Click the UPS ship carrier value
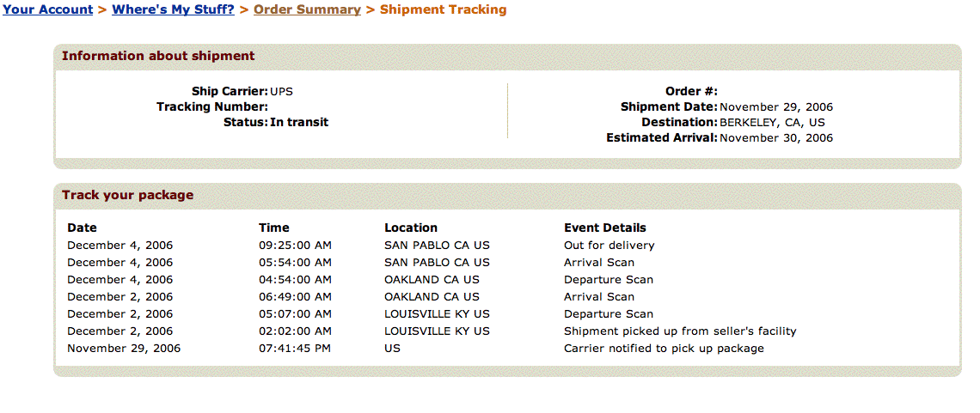 [282, 92]
